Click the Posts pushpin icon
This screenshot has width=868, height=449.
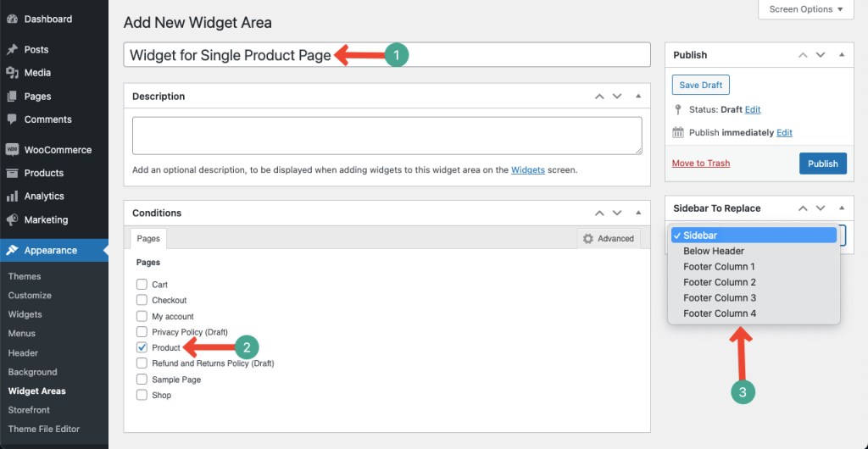(x=12, y=50)
